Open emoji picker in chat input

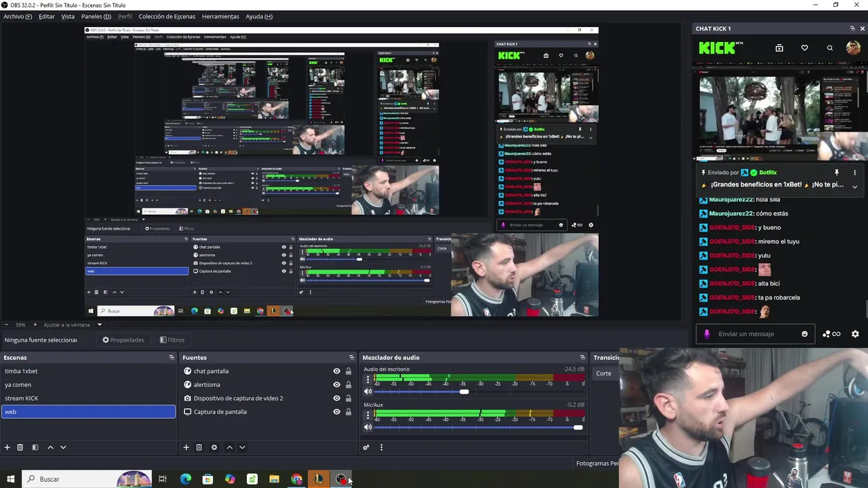coord(805,334)
